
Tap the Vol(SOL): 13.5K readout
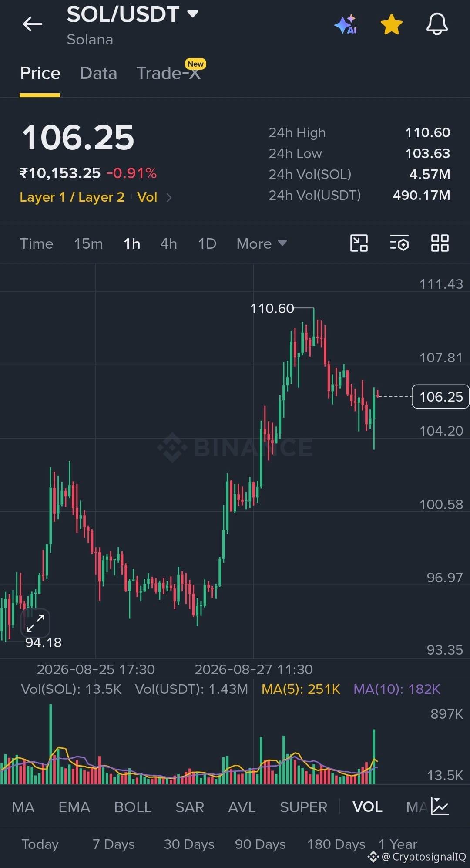coord(71,689)
